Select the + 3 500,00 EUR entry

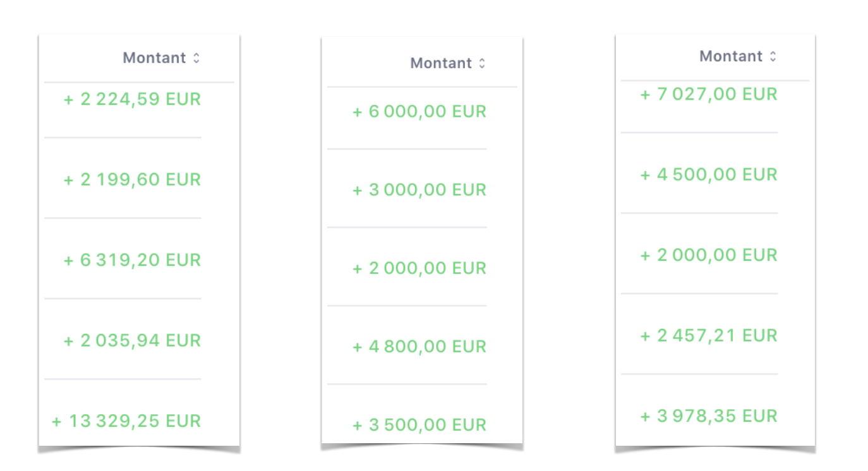(419, 425)
